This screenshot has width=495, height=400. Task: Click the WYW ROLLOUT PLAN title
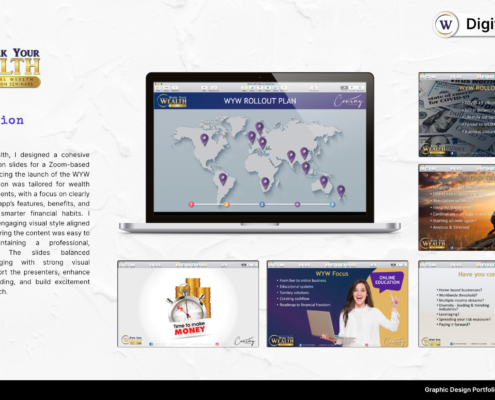(260, 101)
